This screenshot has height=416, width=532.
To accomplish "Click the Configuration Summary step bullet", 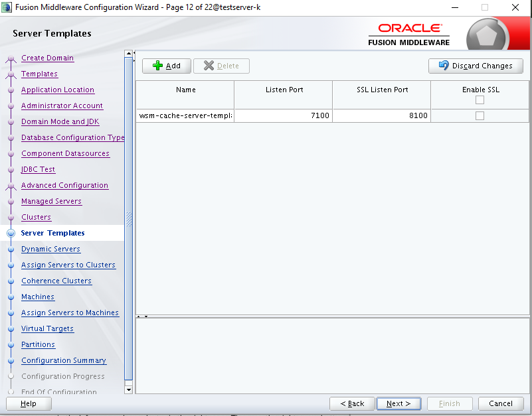I will click(11, 361).
